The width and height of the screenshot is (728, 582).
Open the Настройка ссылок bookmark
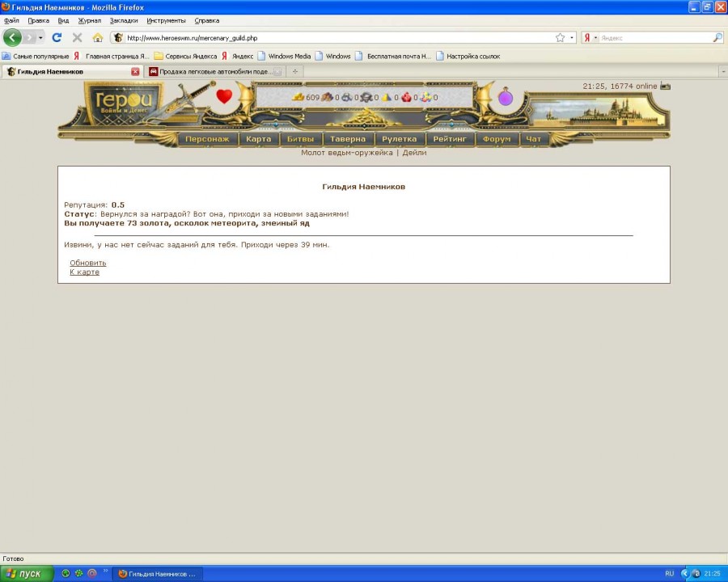pos(468,56)
